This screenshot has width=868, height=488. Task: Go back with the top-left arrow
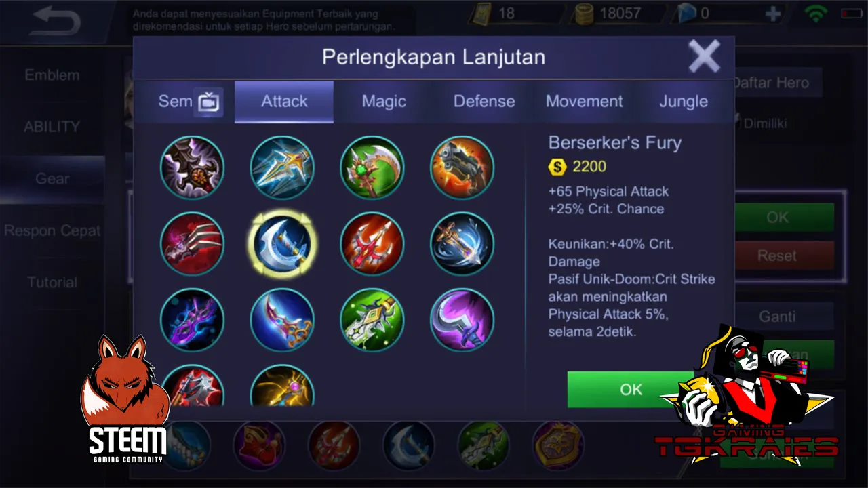pyautogui.click(x=56, y=21)
